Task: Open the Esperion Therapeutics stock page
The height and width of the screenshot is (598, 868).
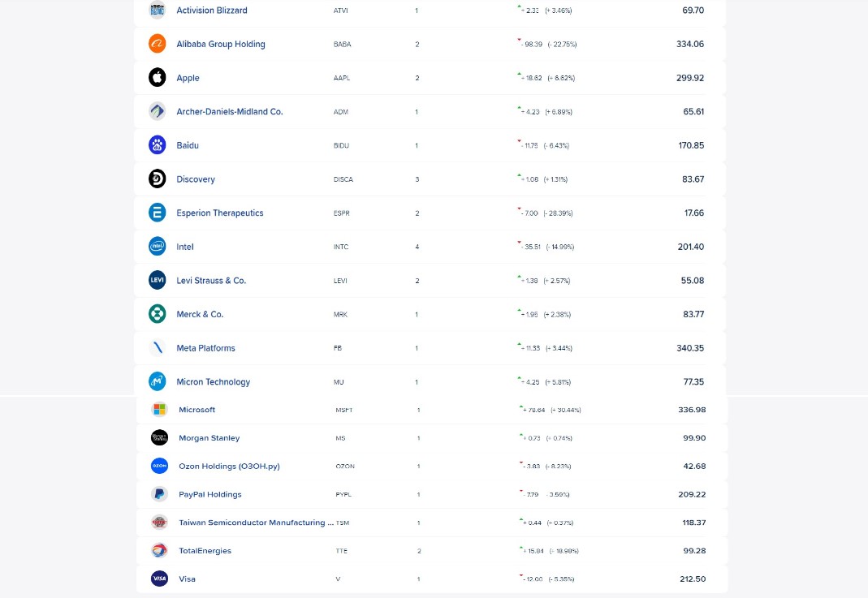Action: pyautogui.click(x=220, y=213)
